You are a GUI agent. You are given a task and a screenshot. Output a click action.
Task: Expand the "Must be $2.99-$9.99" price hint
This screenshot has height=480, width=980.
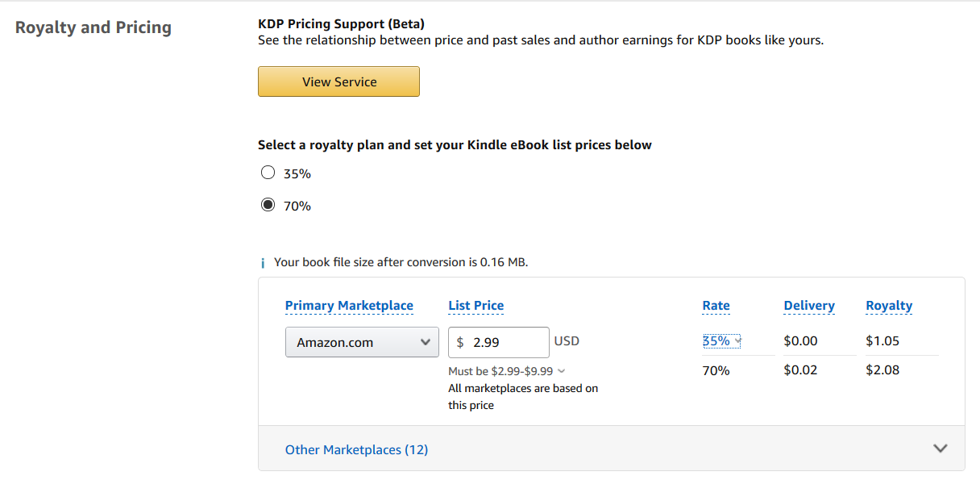point(561,371)
